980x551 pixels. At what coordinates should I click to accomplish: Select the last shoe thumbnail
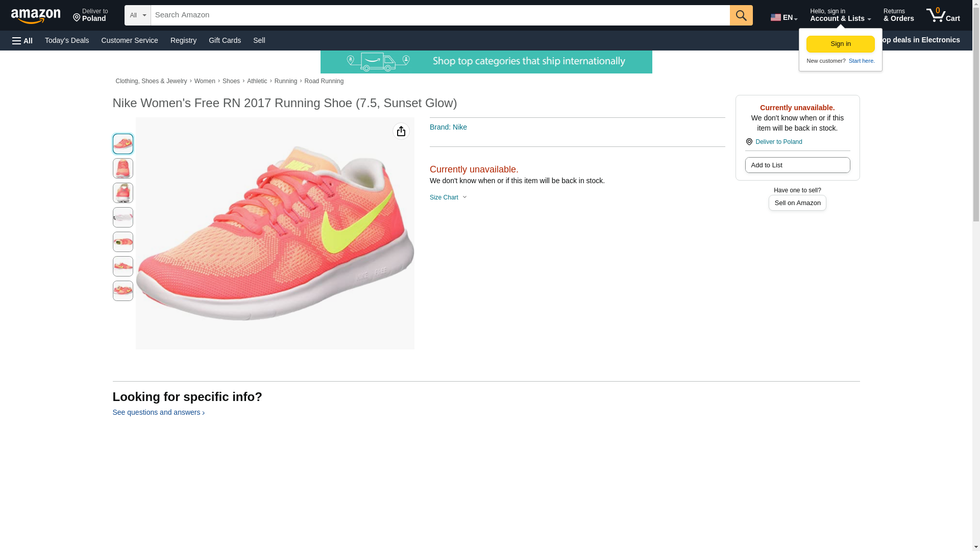point(122,291)
